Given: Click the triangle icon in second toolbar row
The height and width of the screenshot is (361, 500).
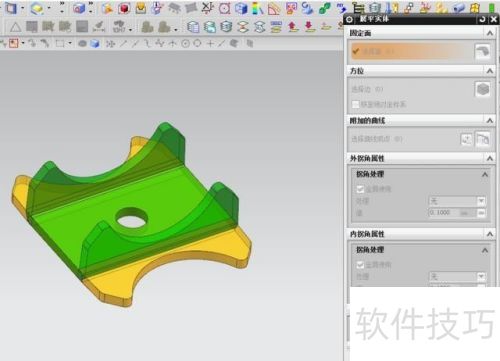Looking at the screenshot, I should click(15, 27).
